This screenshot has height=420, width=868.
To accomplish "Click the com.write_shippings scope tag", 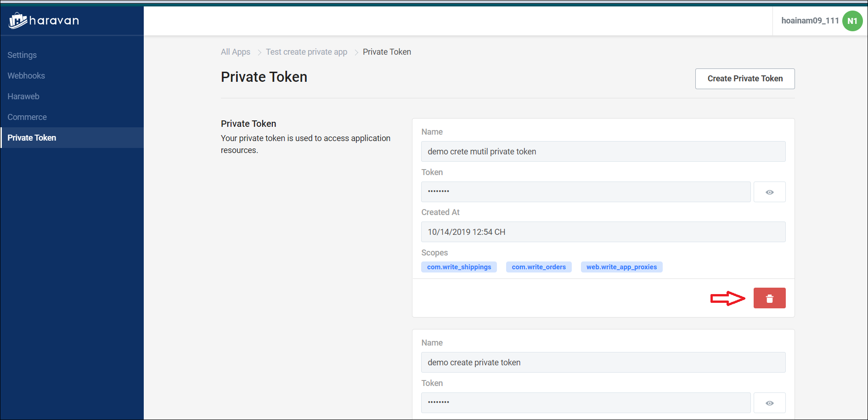I will (x=459, y=267).
